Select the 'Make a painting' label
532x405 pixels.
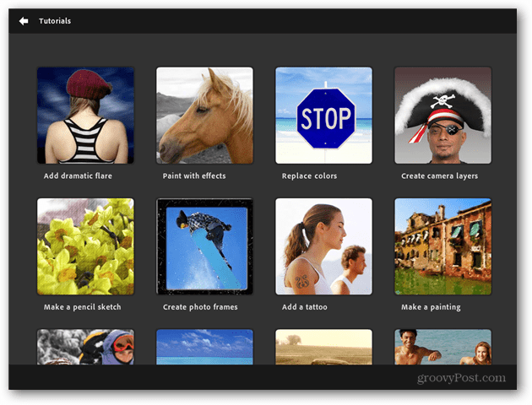(431, 307)
